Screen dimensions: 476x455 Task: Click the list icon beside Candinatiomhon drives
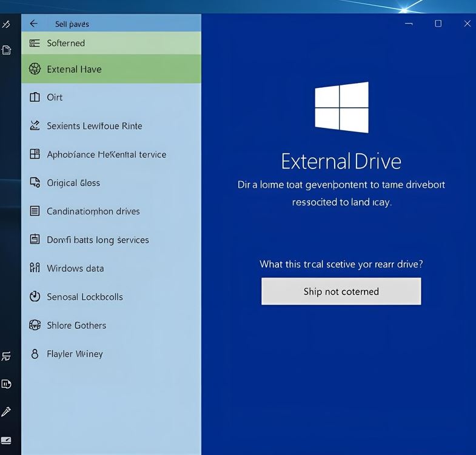click(x=35, y=210)
